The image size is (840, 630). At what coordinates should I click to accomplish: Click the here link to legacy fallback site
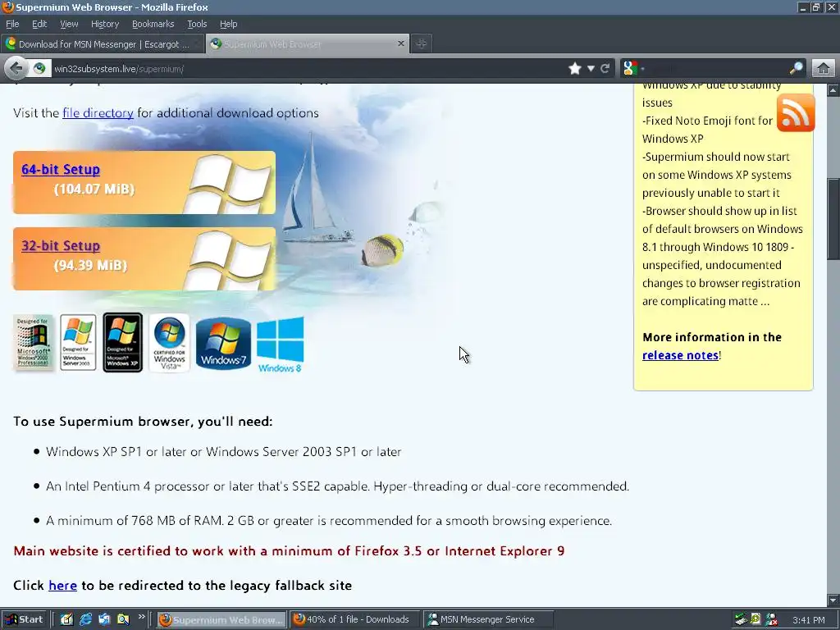62,586
